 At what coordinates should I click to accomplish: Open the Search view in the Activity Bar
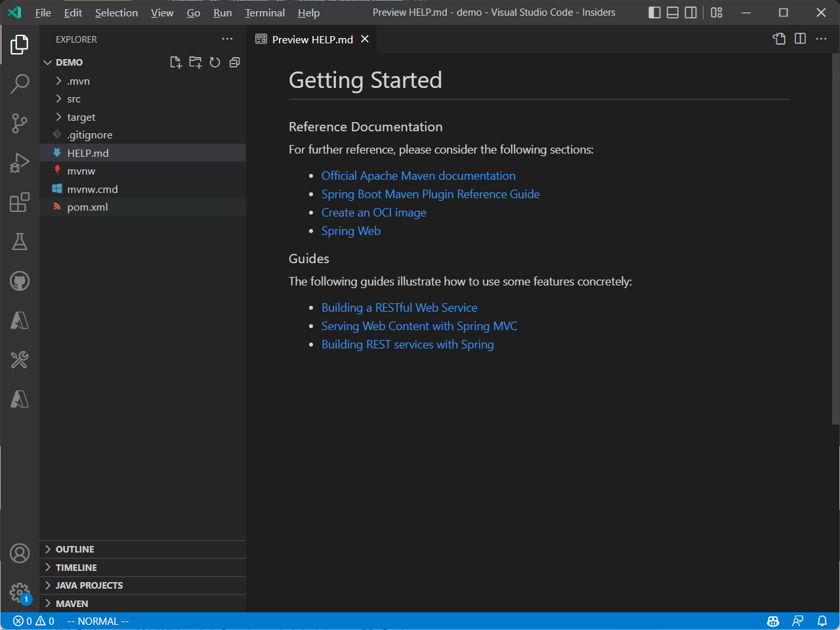(20, 83)
